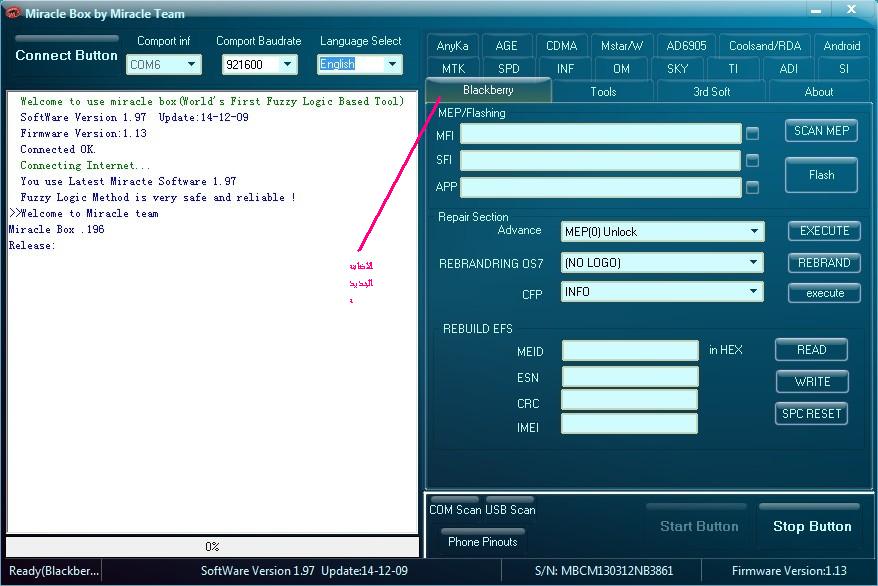This screenshot has width=878, height=586.
Task: Switch to the AD6905 tab
Action: click(686, 46)
